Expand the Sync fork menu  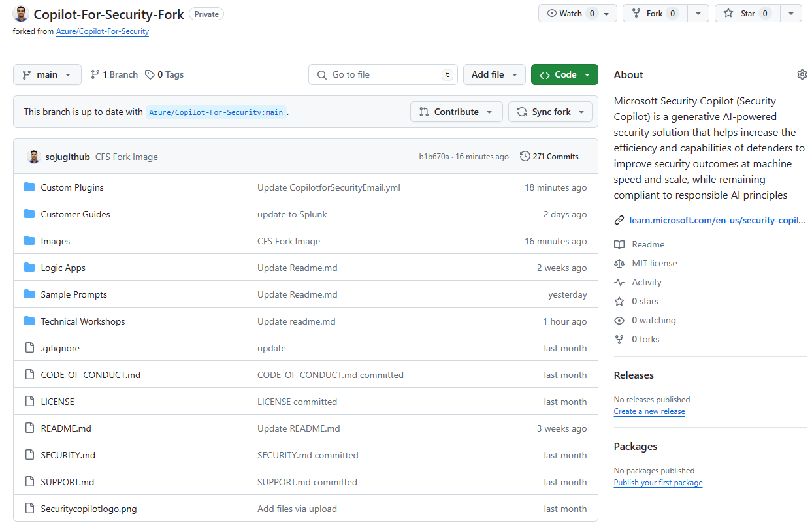click(550, 112)
